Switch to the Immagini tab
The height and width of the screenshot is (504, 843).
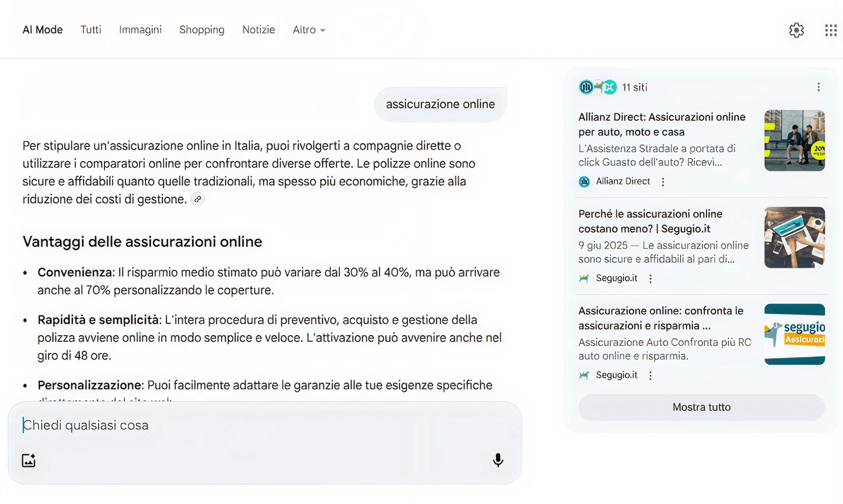(x=140, y=30)
